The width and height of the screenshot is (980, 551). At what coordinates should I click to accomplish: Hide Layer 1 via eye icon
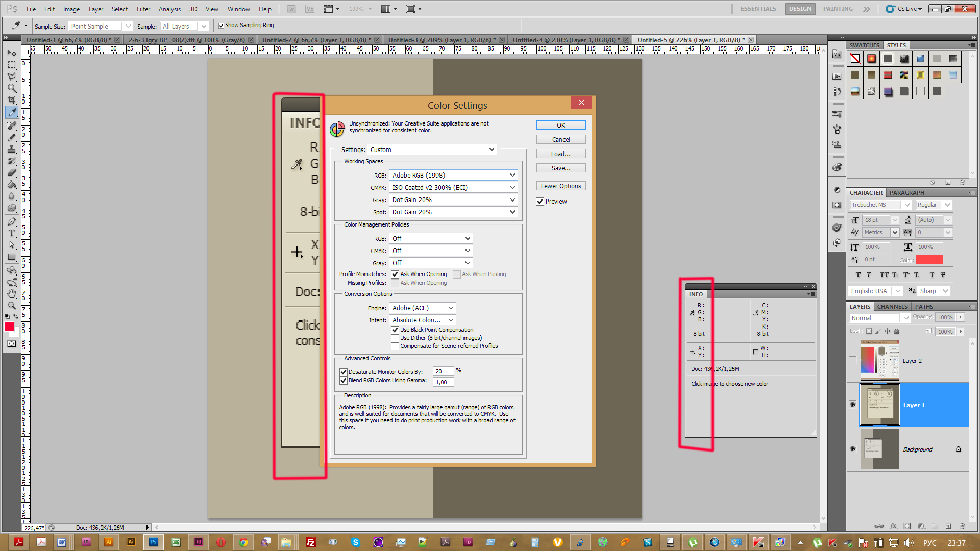(x=852, y=405)
